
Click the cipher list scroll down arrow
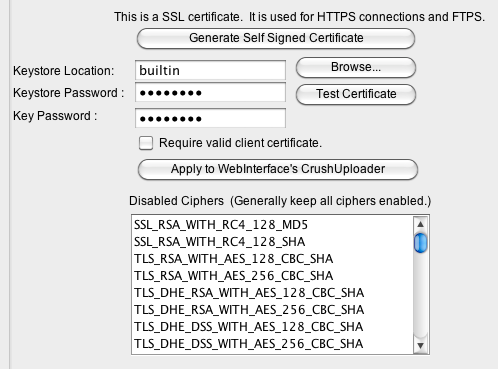pyautogui.click(x=421, y=345)
